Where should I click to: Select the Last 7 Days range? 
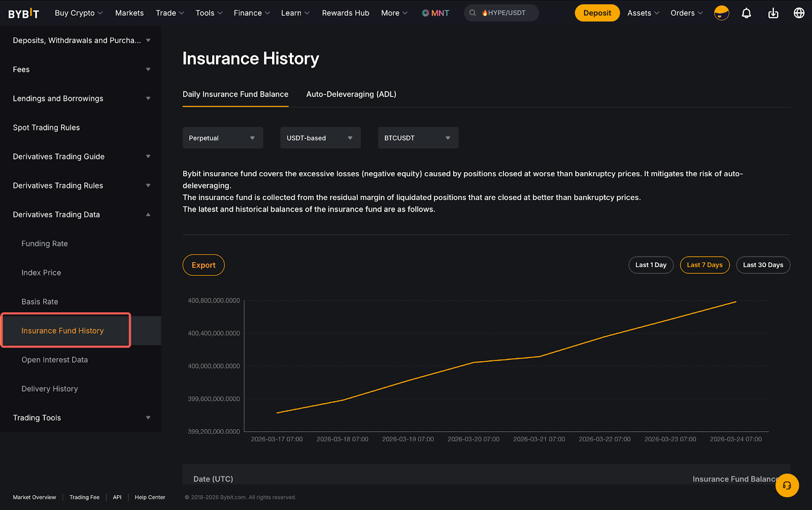coord(704,265)
